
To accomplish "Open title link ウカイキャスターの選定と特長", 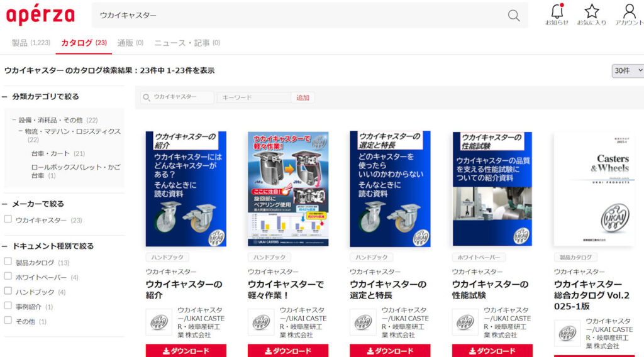I will (x=388, y=290).
